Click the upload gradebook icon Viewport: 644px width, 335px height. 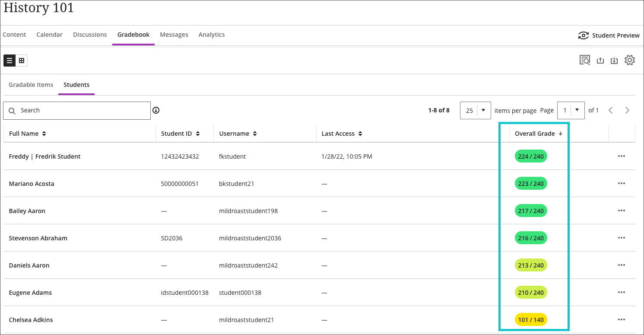coord(600,61)
